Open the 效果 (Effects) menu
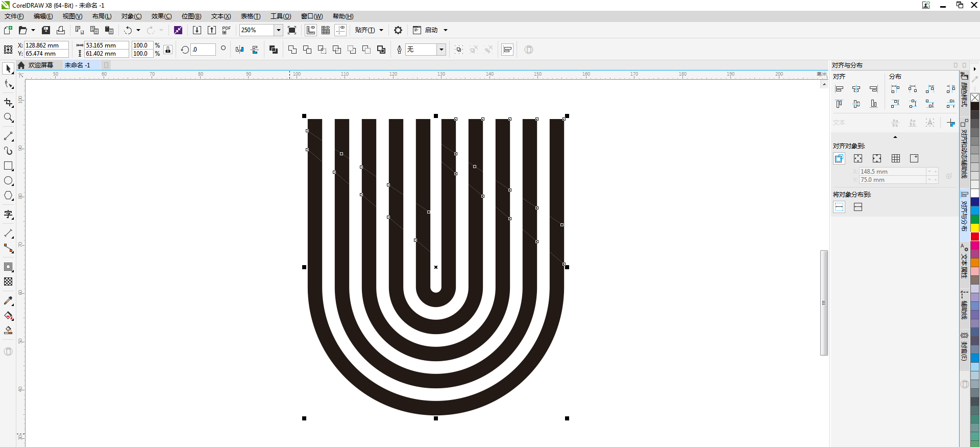 click(x=161, y=16)
